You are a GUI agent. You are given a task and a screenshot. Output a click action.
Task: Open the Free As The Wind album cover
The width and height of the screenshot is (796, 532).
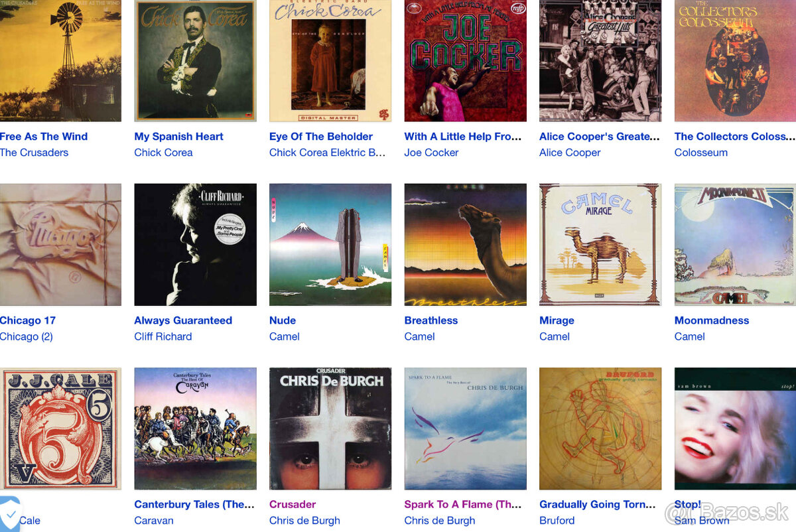coord(60,61)
